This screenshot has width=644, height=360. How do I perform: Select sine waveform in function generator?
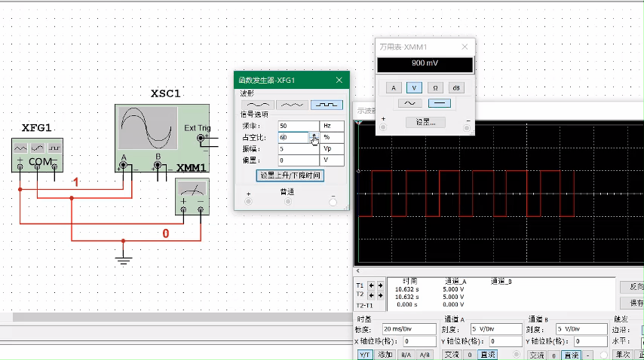point(257,105)
